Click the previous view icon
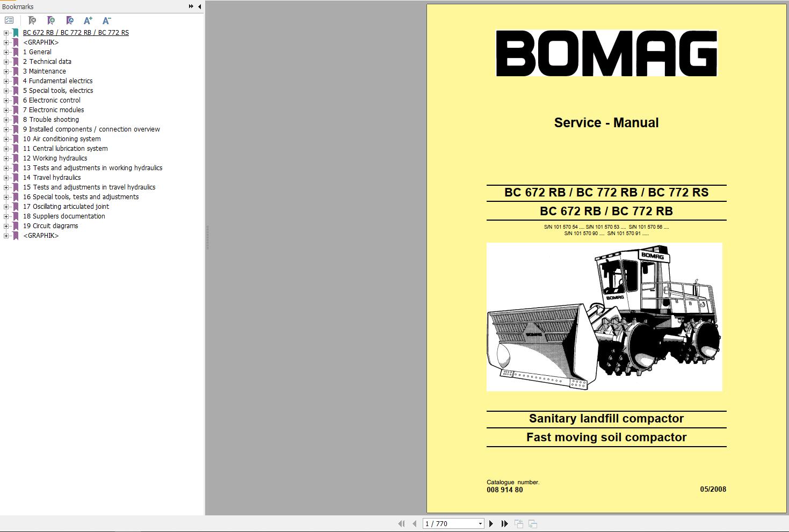This screenshot has width=789, height=532. point(519,523)
